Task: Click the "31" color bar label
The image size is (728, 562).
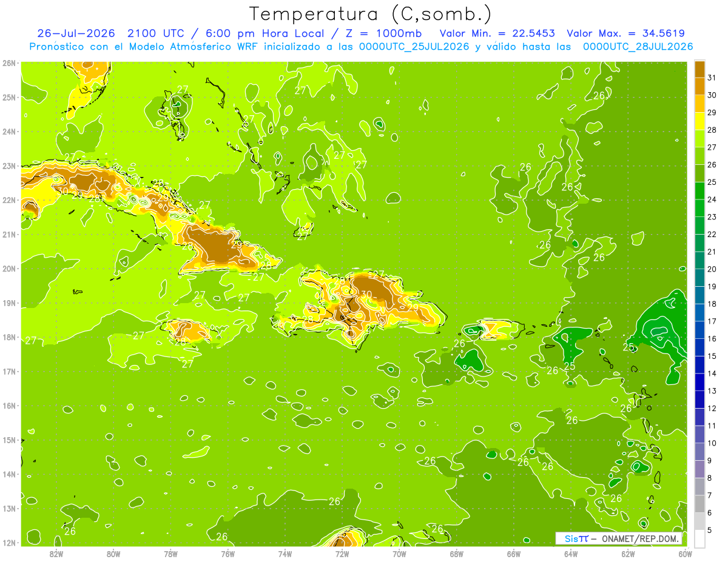Action: click(x=712, y=78)
